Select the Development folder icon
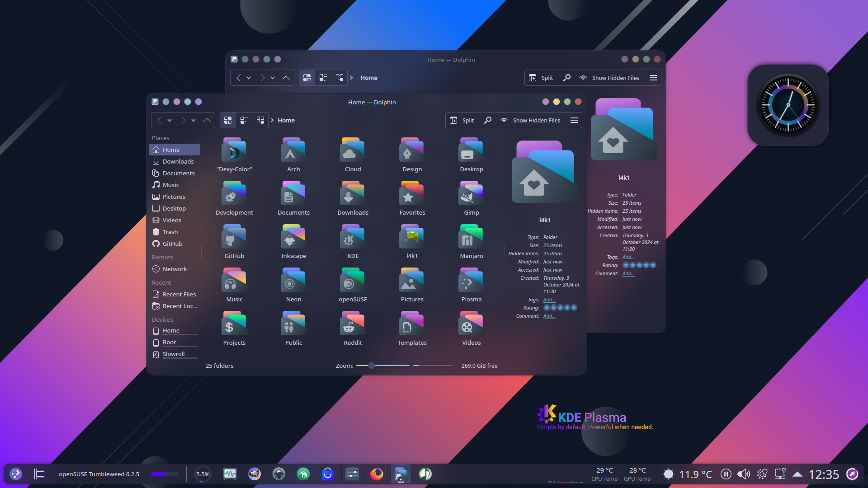Image resolution: width=868 pixels, height=488 pixels. pyautogui.click(x=234, y=193)
